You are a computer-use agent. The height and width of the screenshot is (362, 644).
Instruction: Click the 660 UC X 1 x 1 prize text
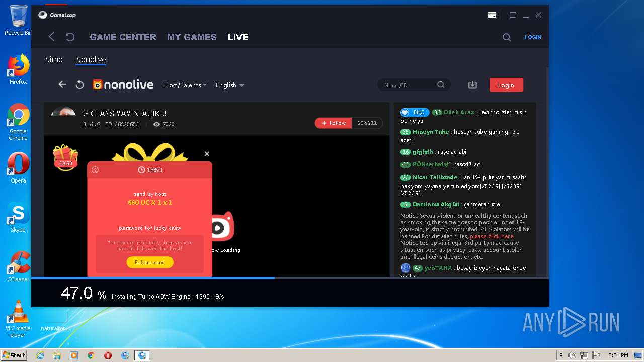point(150,202)
